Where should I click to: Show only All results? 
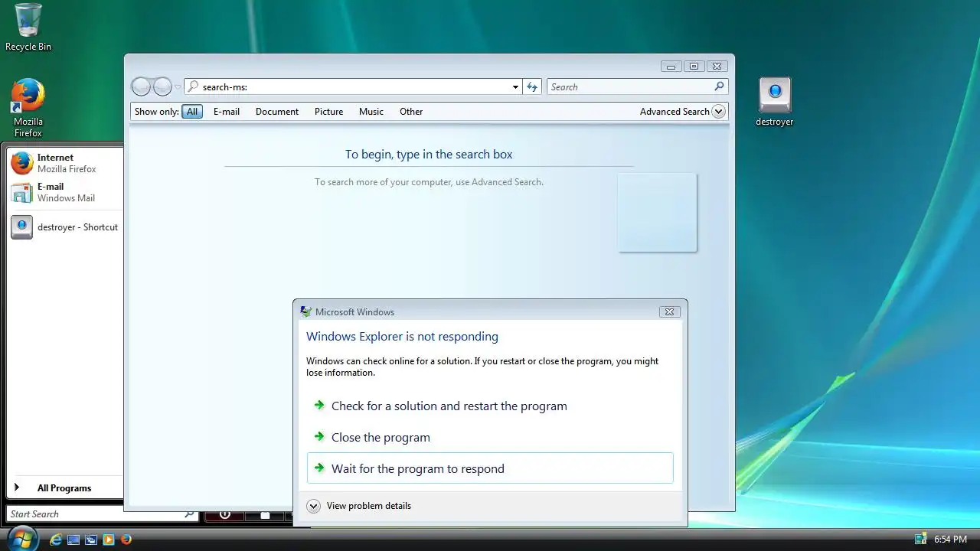coord(192,111)
